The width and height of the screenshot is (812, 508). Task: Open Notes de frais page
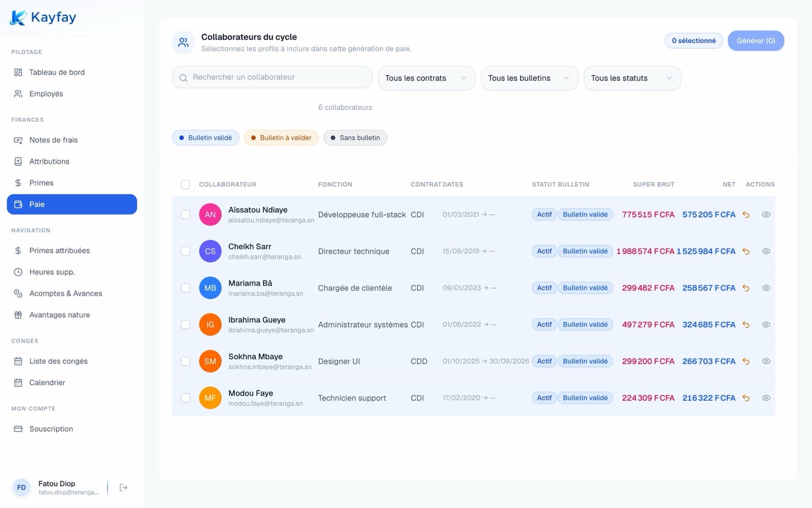pyautogui.click(x=72, y=140)
